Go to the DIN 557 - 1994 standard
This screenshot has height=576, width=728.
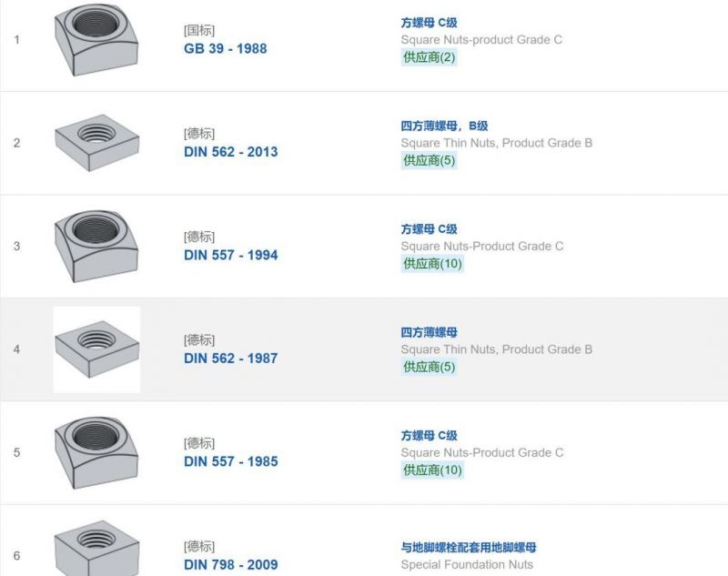point(231,255)
